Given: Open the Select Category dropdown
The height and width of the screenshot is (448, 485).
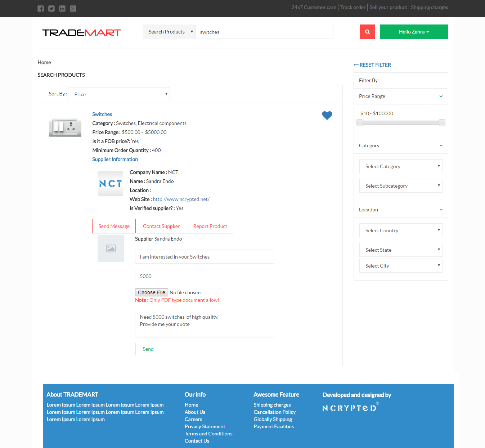Looking at the screenshot, I should click(x=401, y=166).
